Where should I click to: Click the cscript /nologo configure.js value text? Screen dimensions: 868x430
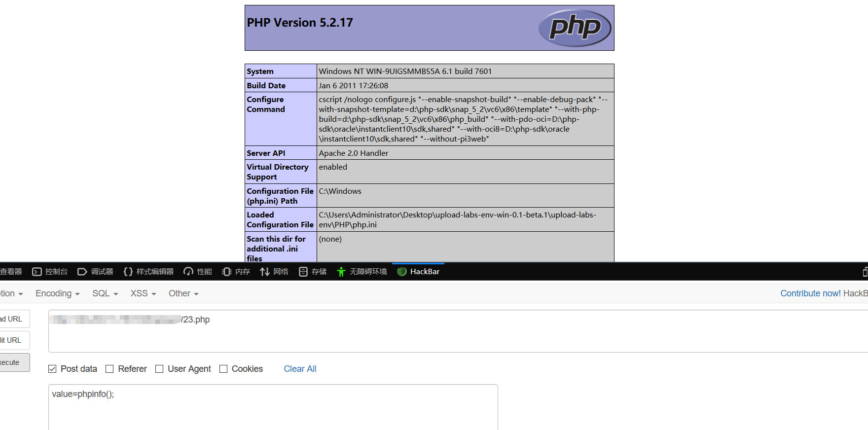tap(464, 119)
